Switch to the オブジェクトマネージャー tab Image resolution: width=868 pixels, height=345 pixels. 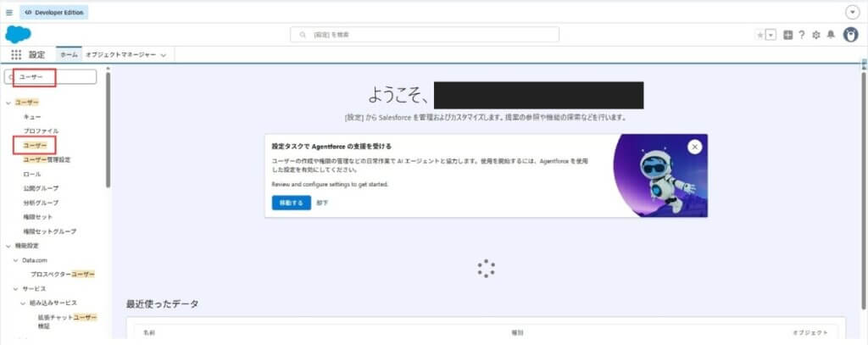click(120, 55)
